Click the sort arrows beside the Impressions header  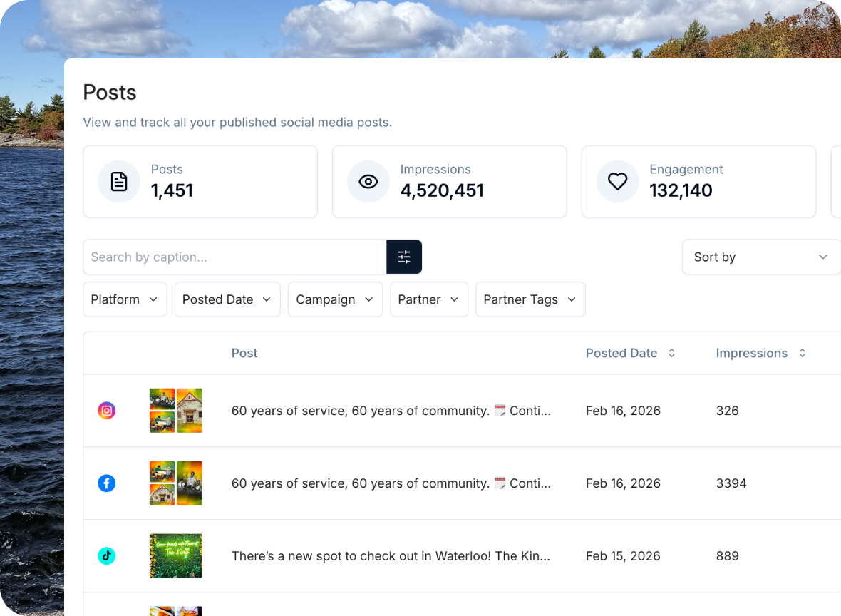pyautogui.click(x=802, y=353)
